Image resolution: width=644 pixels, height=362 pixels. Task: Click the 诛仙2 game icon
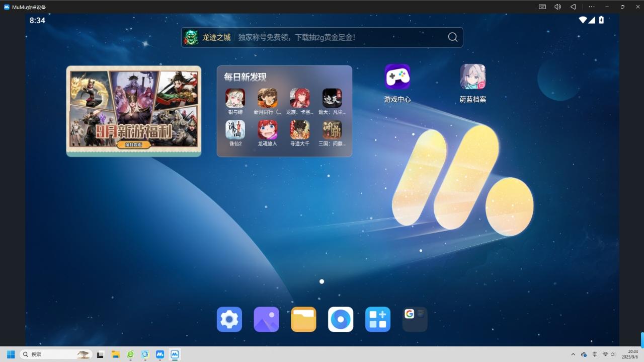[235, 130]
